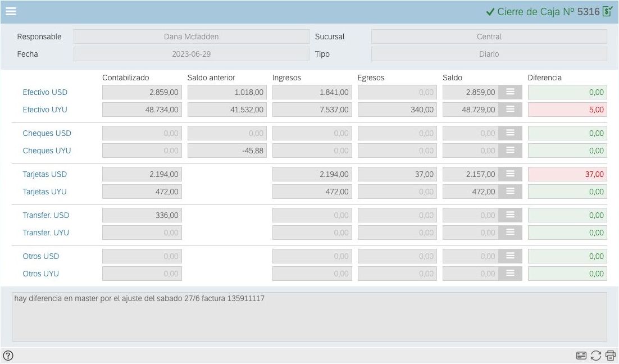Viewport: 619px width, 364px height.
Task: Refresh the data with the sync arrows icon
Action: pos(596,355)
